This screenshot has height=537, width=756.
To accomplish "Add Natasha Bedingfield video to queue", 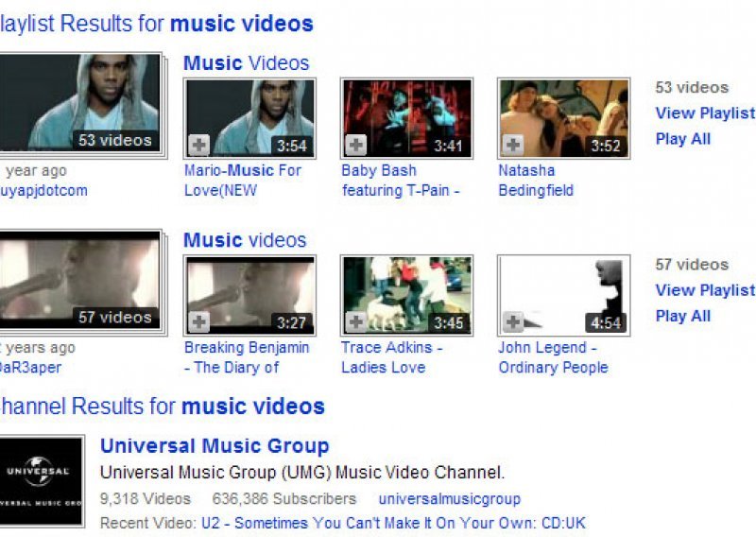I will (x=513, y=145).
